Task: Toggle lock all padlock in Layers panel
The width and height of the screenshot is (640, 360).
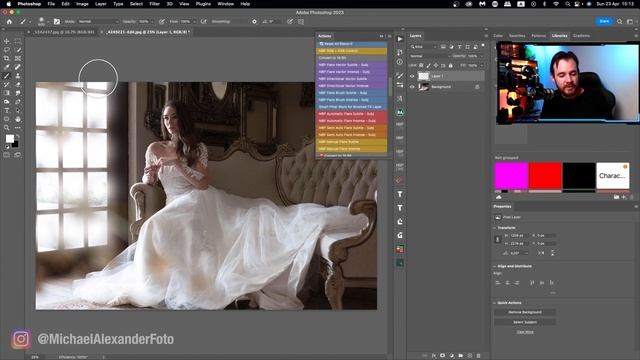Action: (451, 65)
